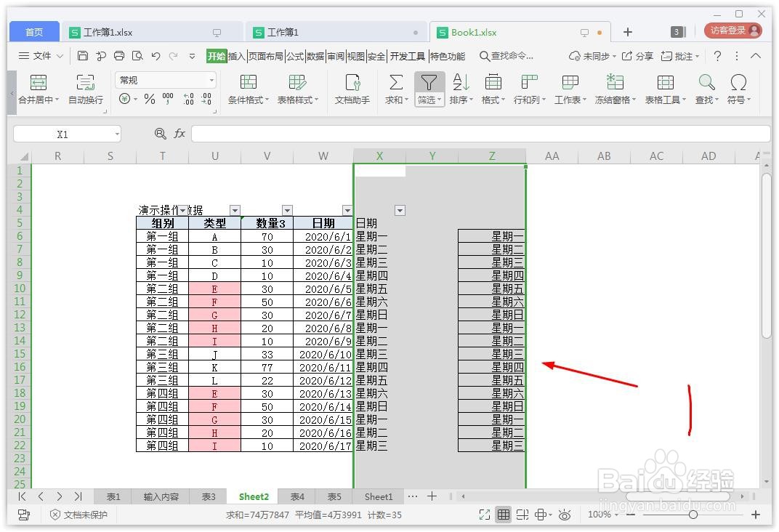The height and width of the screenshot is (532, 779).
Task: Switch to 页面布局 ribbon tab
Action: 266,56
